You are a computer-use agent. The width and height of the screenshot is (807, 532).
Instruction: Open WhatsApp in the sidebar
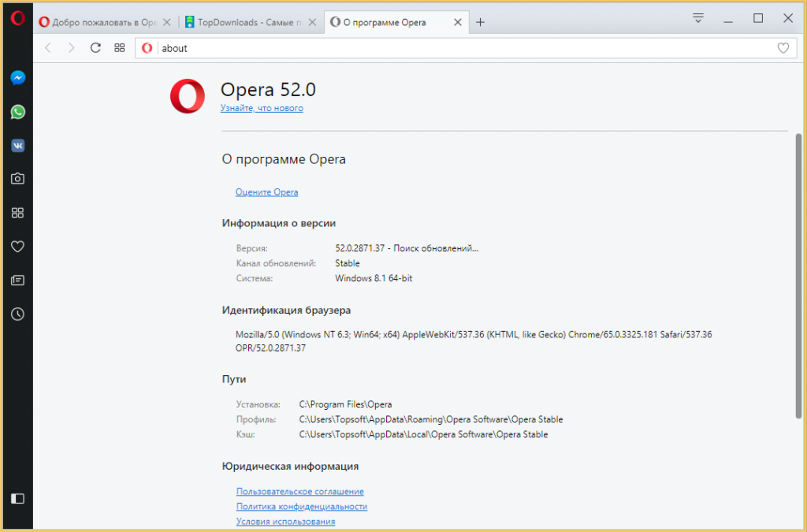coord(17,112)
